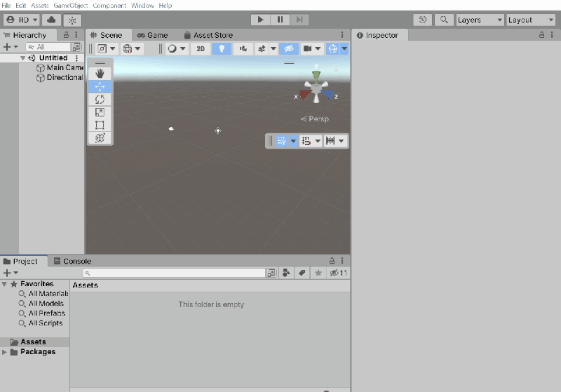561x392 pixels.
Task: Open the GameObject menu
Action: pyautogui.click(x=71, y=6)
